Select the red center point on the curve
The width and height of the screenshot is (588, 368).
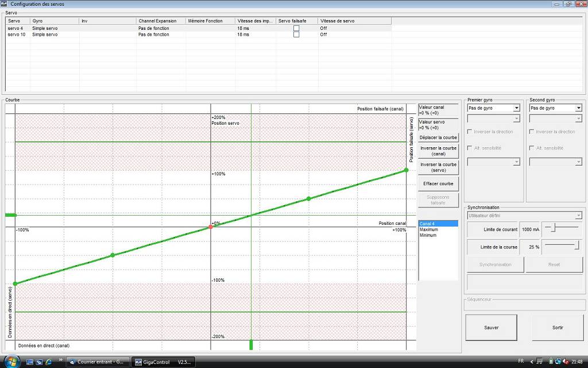pos(210,227)
